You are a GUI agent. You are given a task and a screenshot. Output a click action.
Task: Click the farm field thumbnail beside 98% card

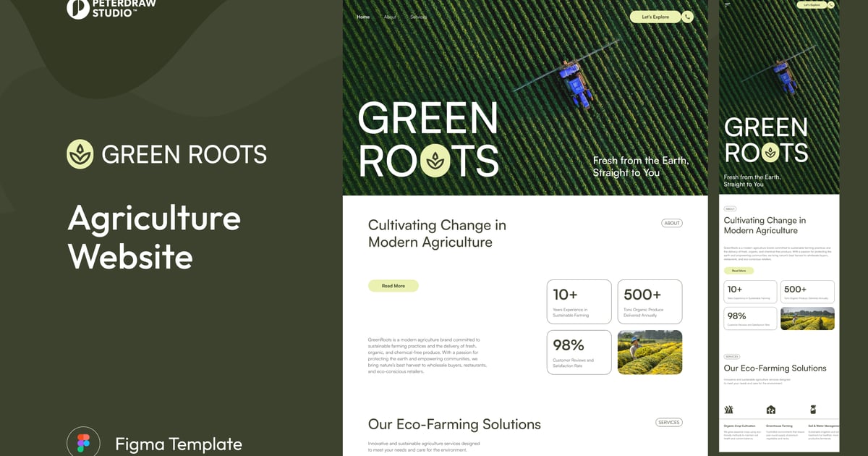(x=650, y=352)
